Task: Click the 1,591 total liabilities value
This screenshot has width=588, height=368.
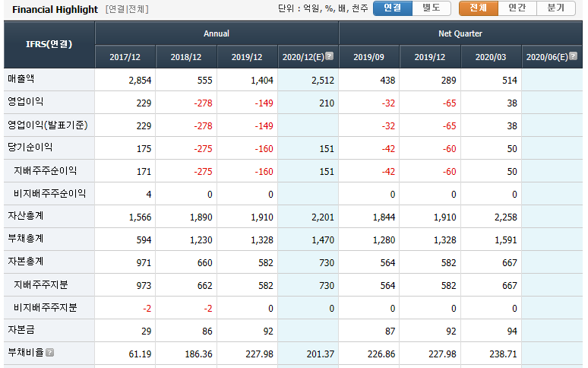Action: pyautogui.click(x=505, y=240)
